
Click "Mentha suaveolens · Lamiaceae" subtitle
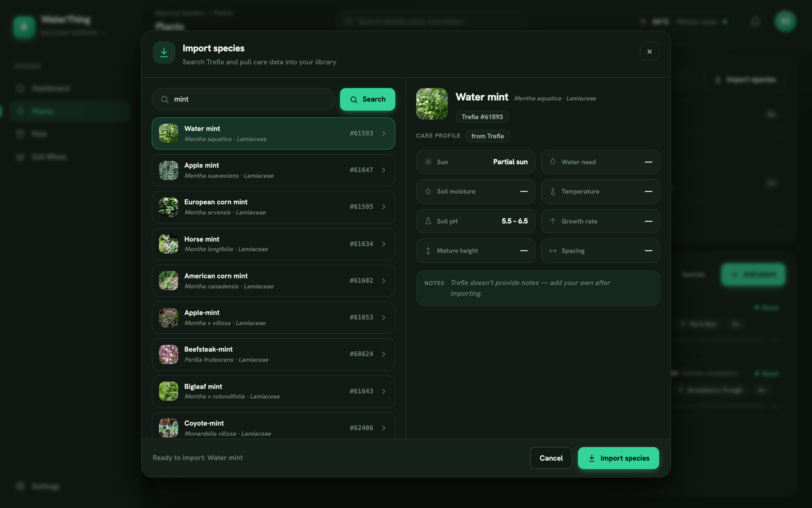[229, 176]
